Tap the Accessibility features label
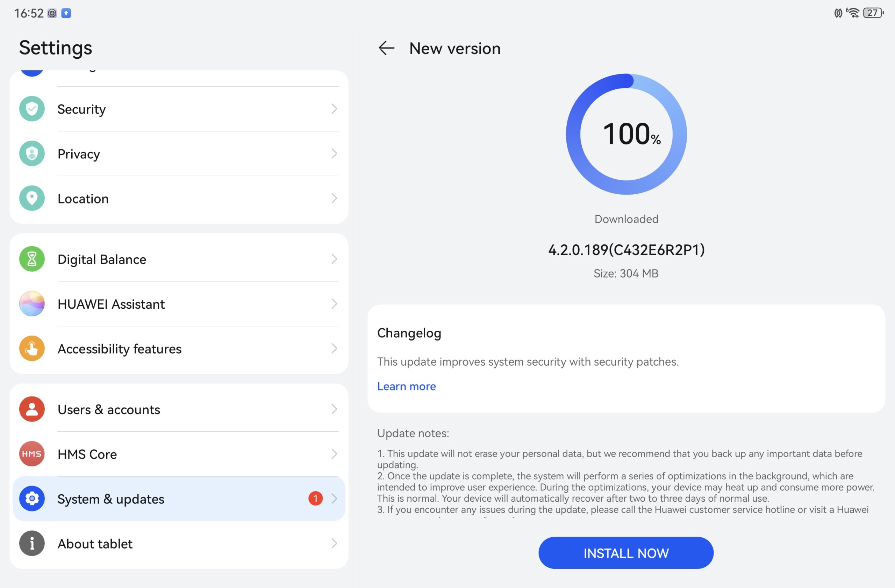 tap(120, 349)
